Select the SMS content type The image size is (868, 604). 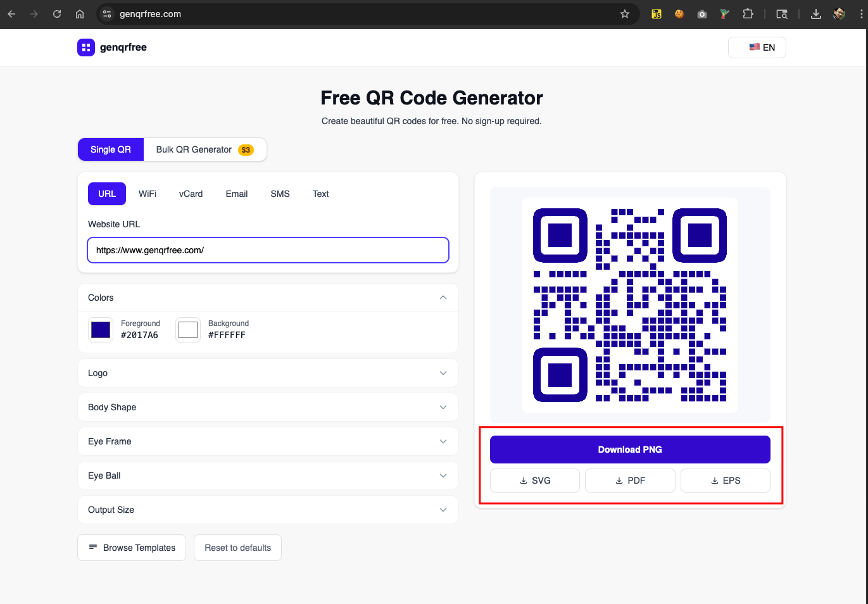(280, 194)
